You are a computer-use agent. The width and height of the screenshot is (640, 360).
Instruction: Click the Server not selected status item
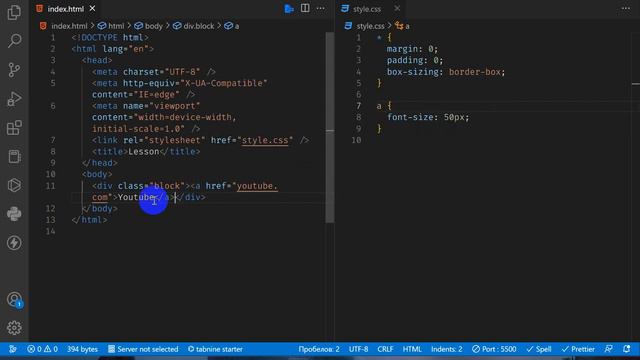point(143,349)
